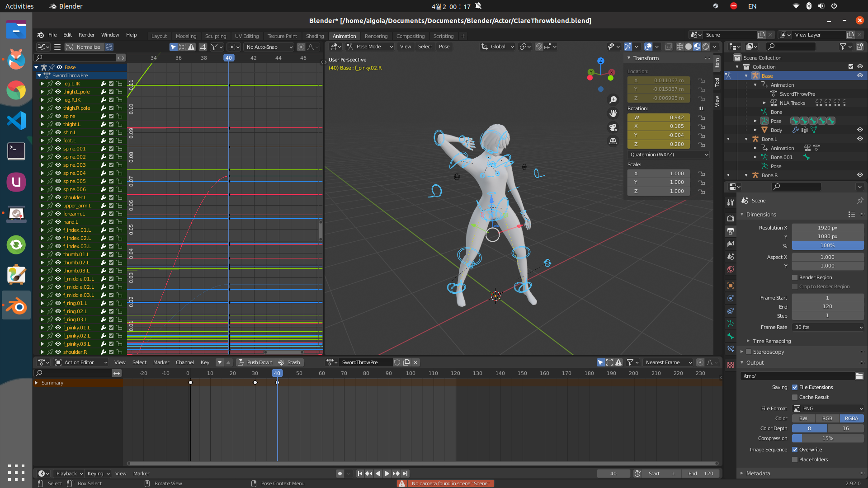This screenshot has width=868, height=488.
Task: Open Quaternion (WXYZ) rotation mode dropdown
Action: click(x=668, y=155)
